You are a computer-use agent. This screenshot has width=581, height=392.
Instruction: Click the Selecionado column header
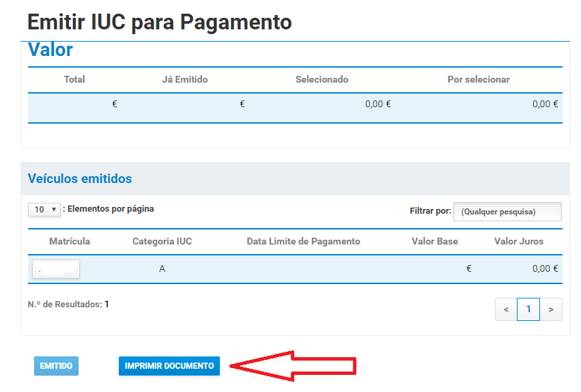click(x=322, y=79)
